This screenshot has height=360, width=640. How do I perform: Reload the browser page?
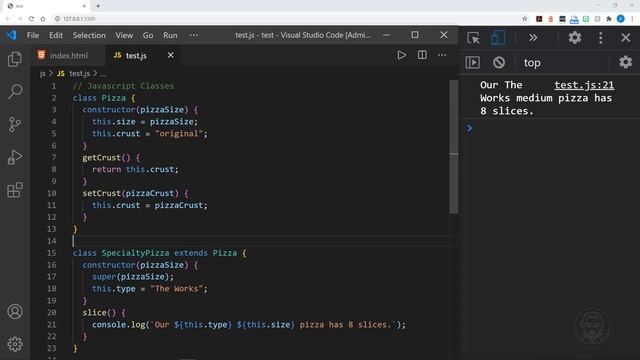[31, 19]
